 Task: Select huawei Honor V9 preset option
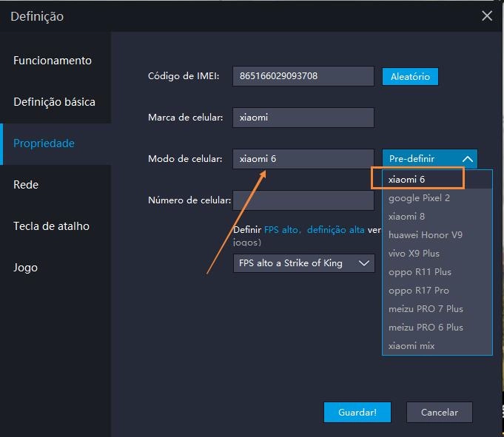[x=425, y=235]
